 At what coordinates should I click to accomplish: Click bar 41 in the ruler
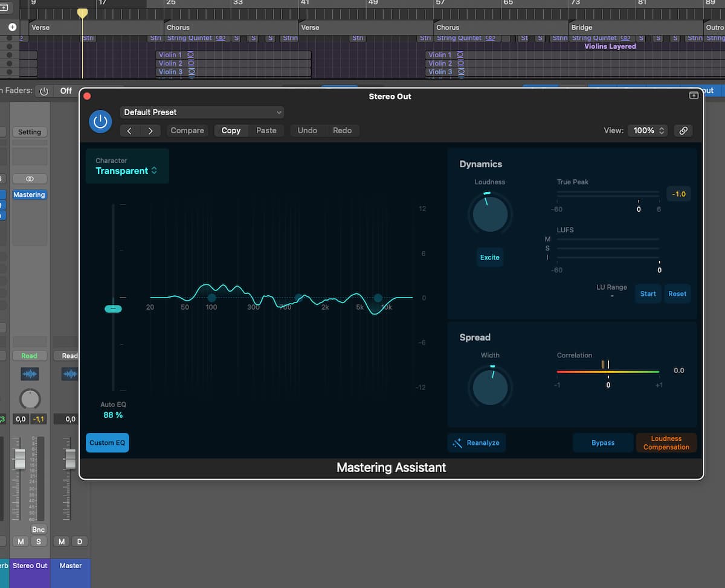click(304, 3)
